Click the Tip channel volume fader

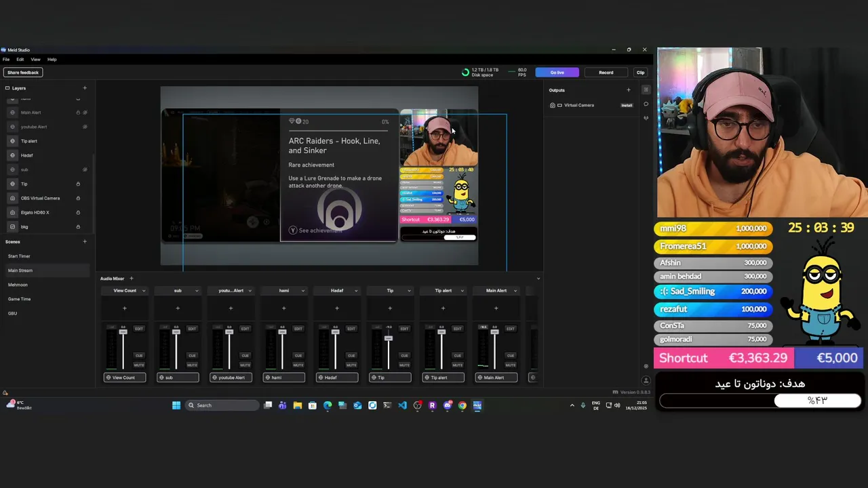click(x=389, y=338)
